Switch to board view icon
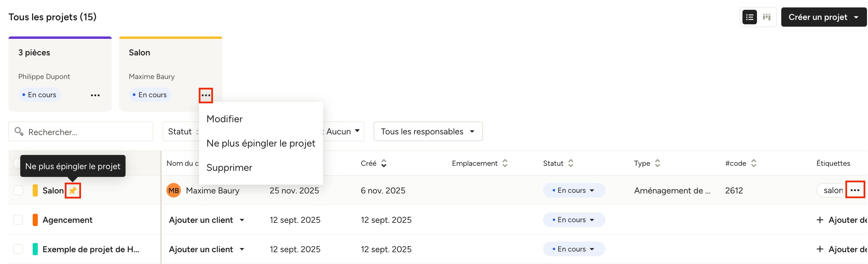 (767, 17)
